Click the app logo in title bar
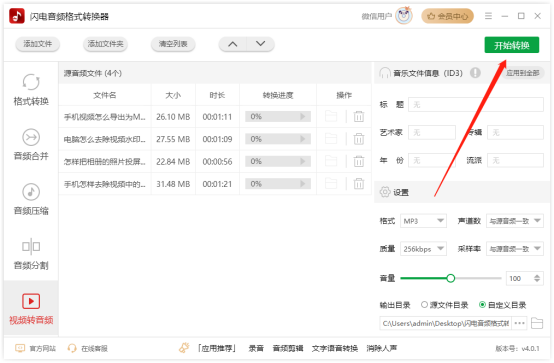 17,16
